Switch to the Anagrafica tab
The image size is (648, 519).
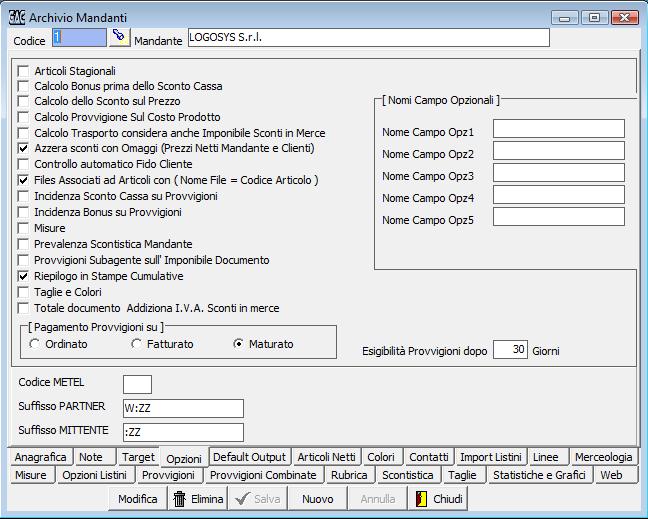pos(40,457)
